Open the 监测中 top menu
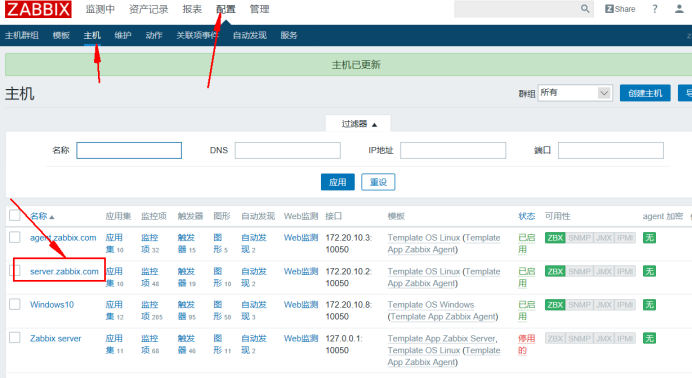This screenshot has height=378, width=692. (x=100, y=9)
